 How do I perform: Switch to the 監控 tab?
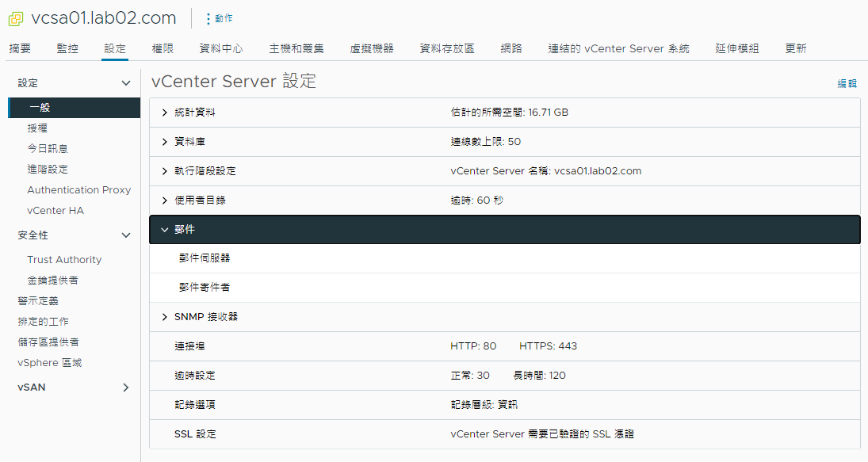(67, 48)
